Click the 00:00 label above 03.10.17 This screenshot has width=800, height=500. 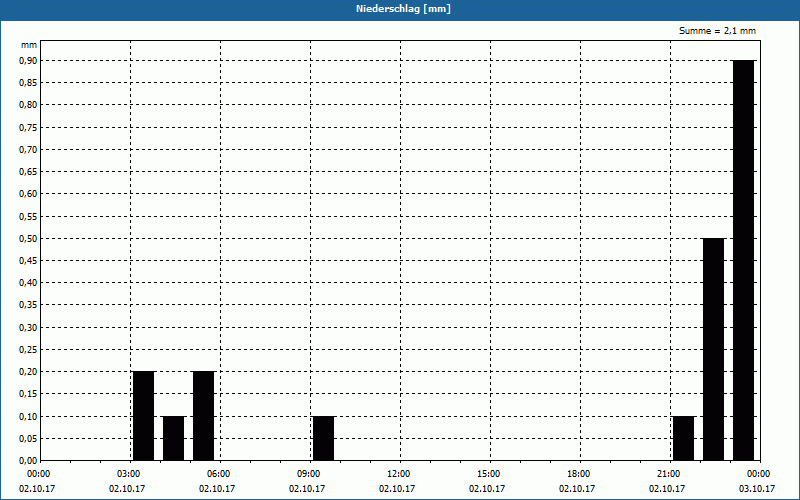(759, 474)
